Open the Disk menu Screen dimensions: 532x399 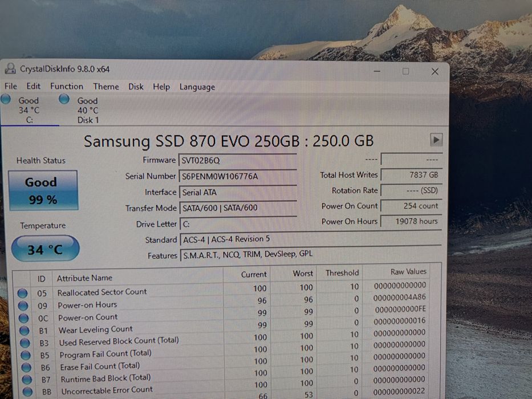coord(136,87)
